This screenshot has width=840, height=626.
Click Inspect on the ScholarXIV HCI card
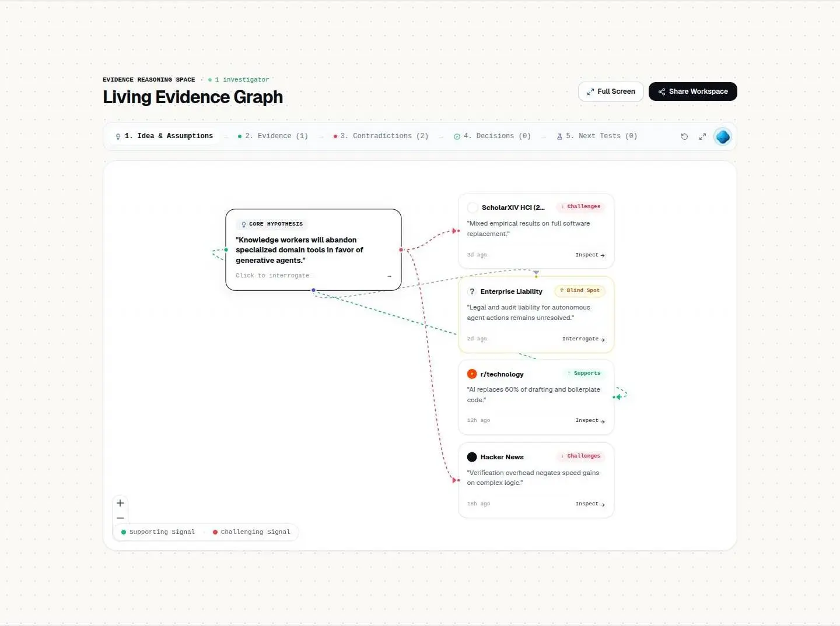click(590, 255)
